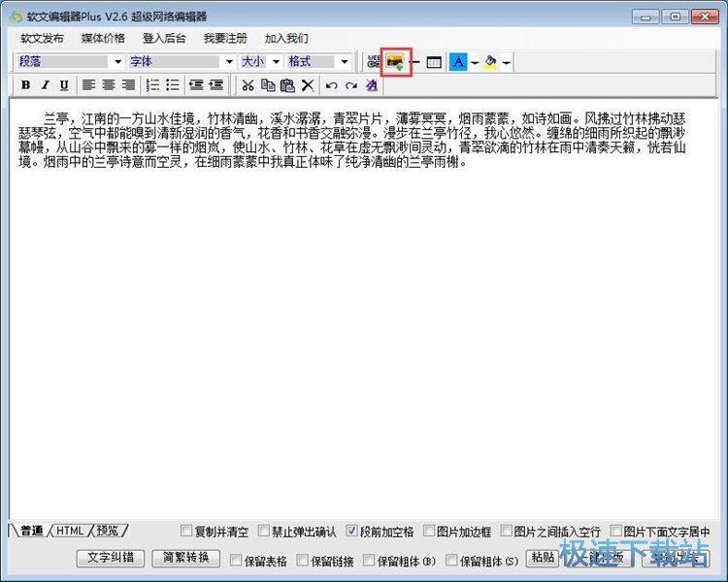Enable 图片下面文字居中 checkbox
The height and width of the screenshot is (582, 728).
(x=616, y=531)
